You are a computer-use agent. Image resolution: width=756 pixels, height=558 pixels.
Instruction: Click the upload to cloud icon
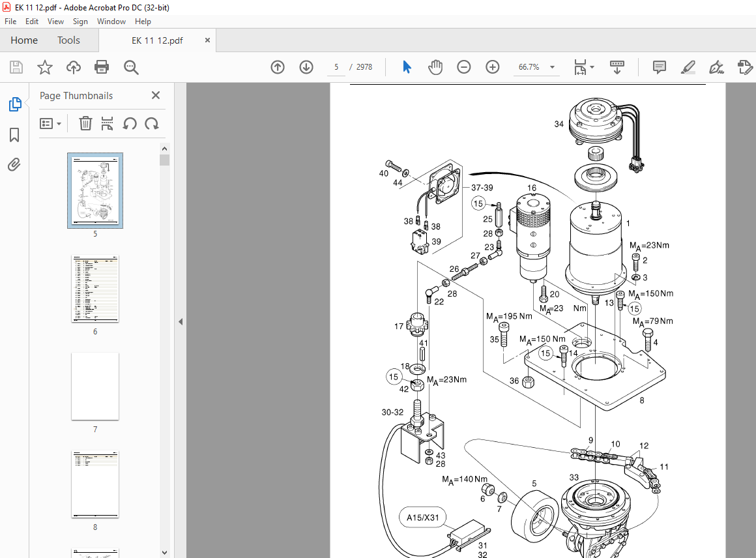(73, 67)
